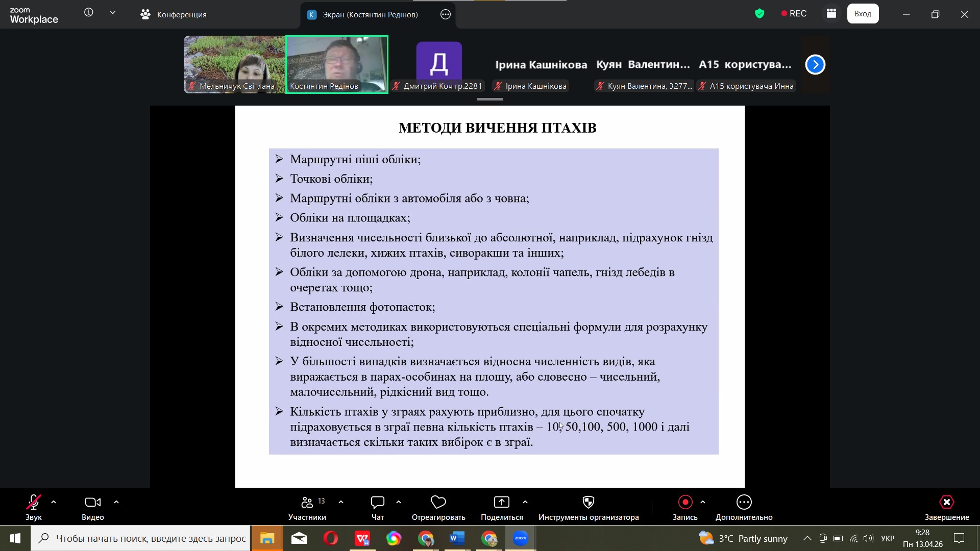The width and height of the screenshot is (980, 551).
Task: Expand audio settings arrow
Action: [x=54, y=503]
